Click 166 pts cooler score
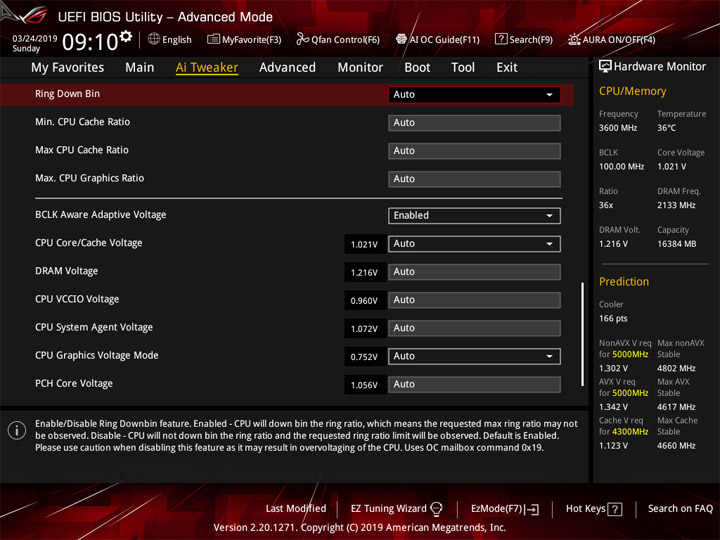Screen dimensions: 720x540 click(x=613, y=318)
